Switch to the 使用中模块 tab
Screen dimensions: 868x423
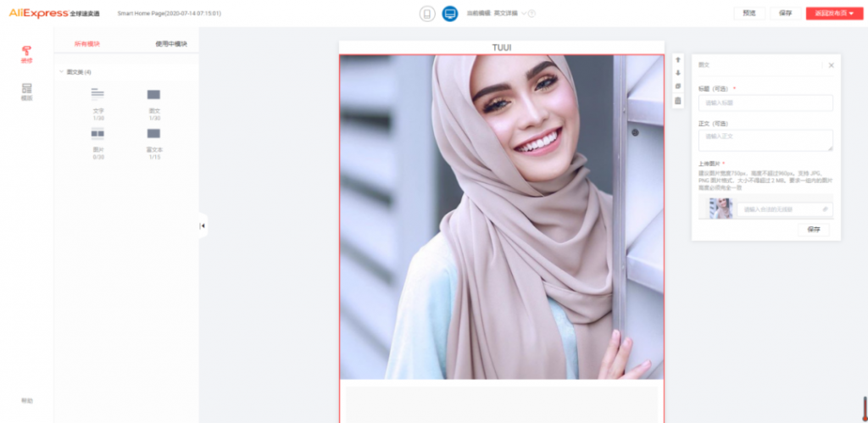tap(171, 43)
